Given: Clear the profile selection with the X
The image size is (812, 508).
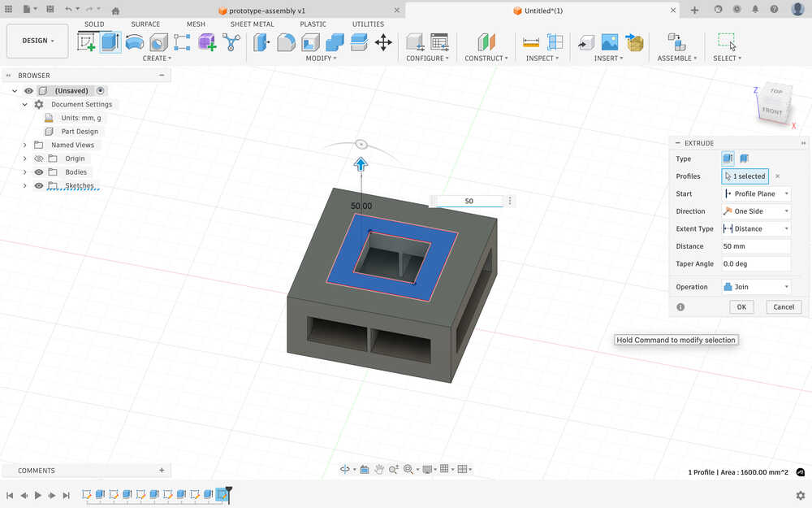Looking at the screenshot, I should pos(777,176).
